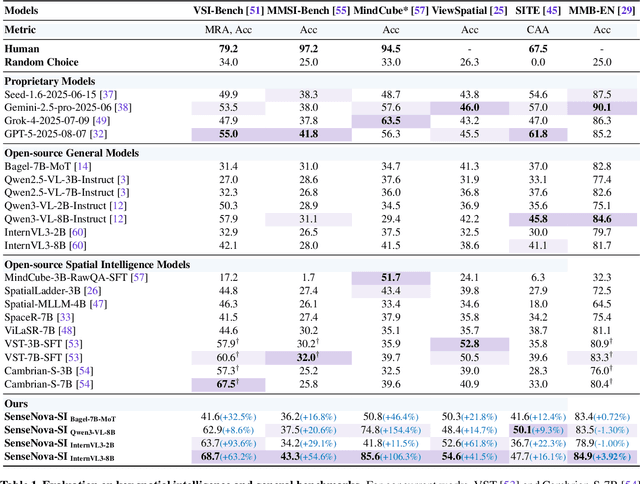Select Random Choice ViewSpatial value 26.3
The image size is (640, 484).
(469, 62)
